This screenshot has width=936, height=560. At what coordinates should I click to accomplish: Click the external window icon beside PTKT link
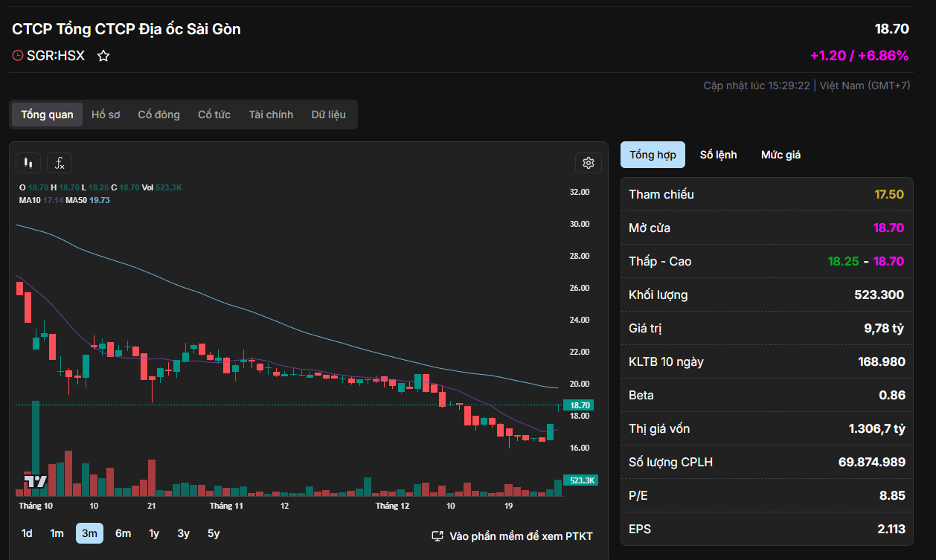[437, 535]
